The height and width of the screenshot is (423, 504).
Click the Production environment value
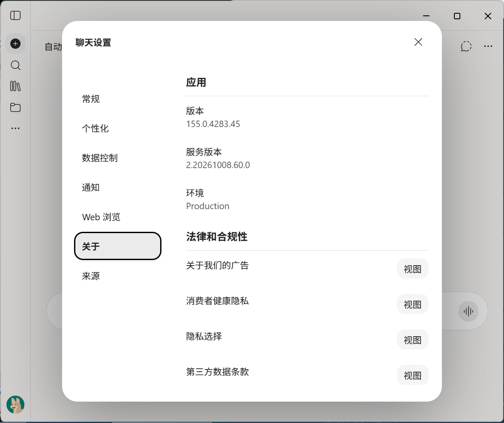[x=208, y=206]
